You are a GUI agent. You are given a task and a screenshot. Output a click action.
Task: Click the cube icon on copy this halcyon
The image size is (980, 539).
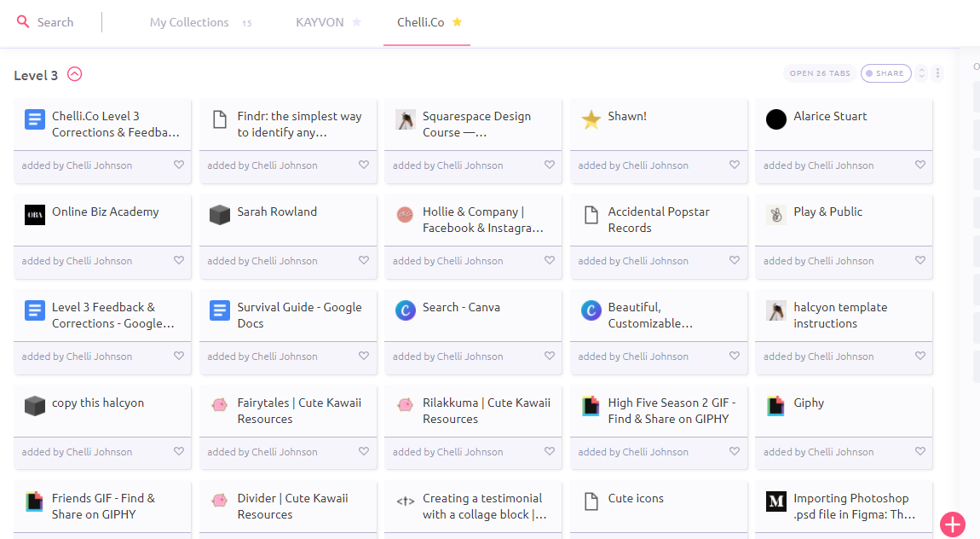[34, 406]
